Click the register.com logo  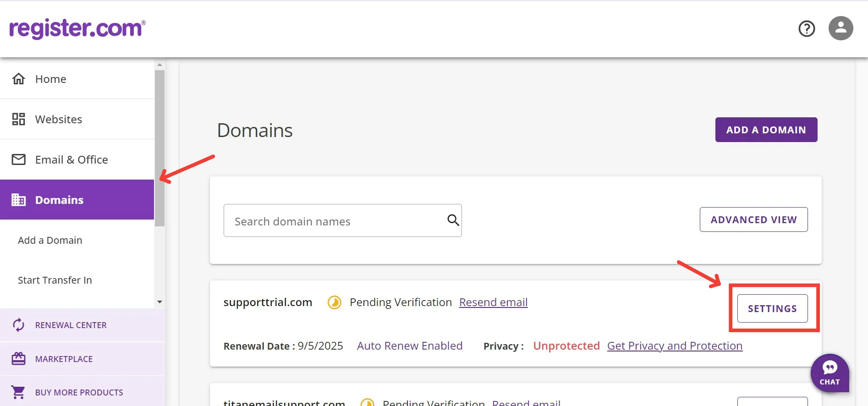coord(77,28)
